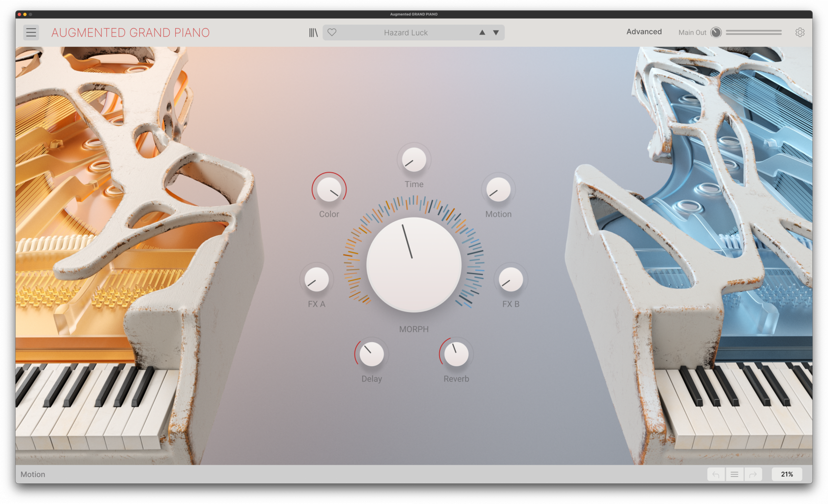Click the undo arrow in bottom bar
The height and width of the screenshot is (504, 828).
715,474
